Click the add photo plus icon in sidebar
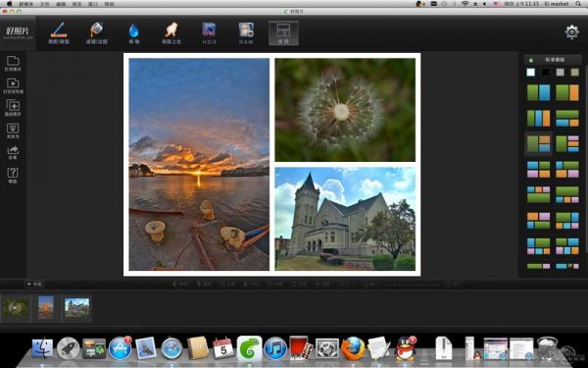 [13, 107]
